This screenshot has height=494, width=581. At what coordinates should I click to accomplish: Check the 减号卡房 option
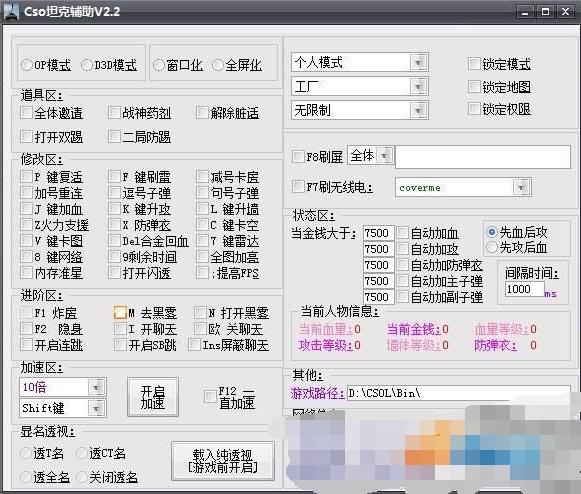coord(202,176)
